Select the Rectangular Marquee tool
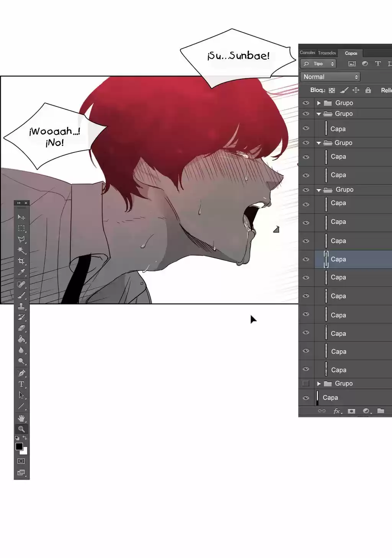The image size is (392, 558). pos(21,228)
